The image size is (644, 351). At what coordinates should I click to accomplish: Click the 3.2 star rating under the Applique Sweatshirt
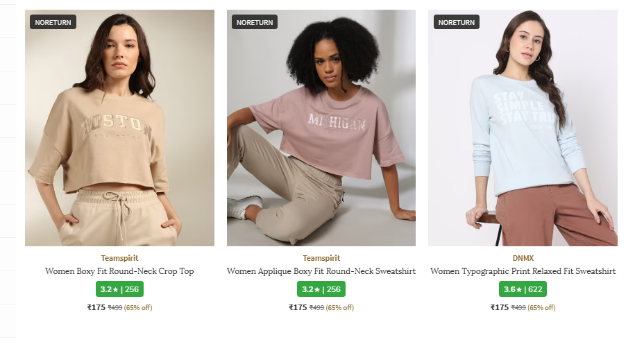pyautogui.click(x=321, y=289)
